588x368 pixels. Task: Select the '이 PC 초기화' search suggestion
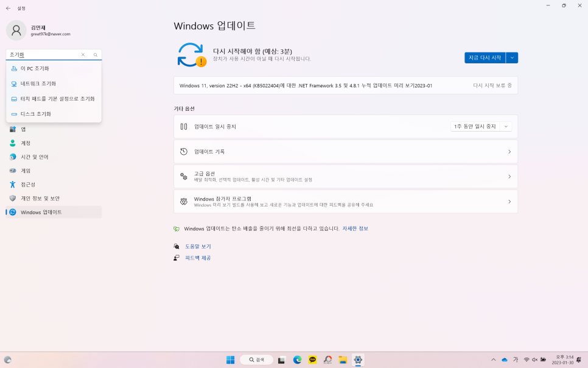(x=54, y=68)
